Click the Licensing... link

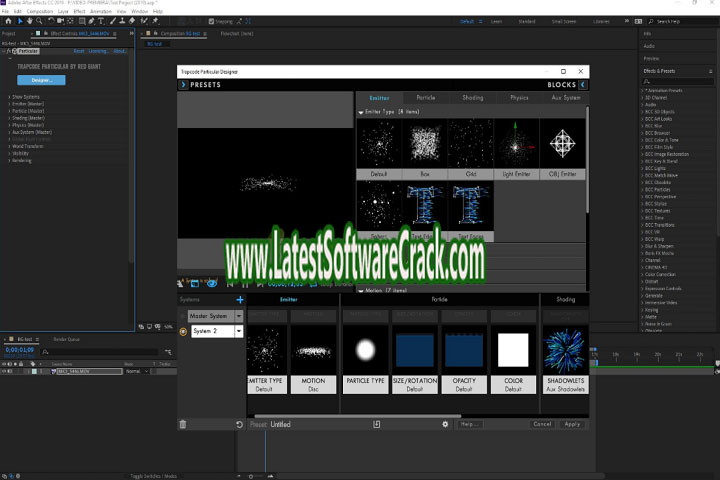click(x=98, y=51)
